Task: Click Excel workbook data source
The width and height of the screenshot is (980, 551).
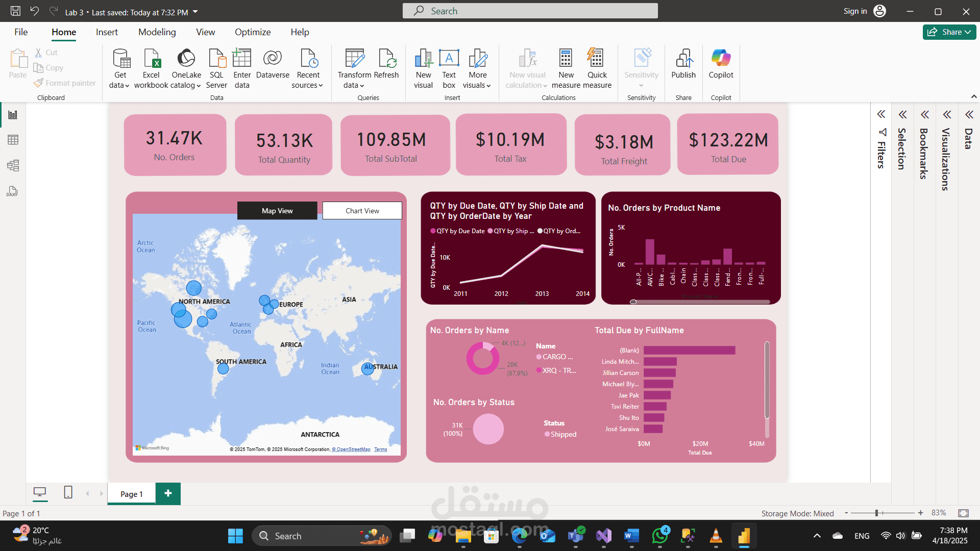Action: coord(151,68)
